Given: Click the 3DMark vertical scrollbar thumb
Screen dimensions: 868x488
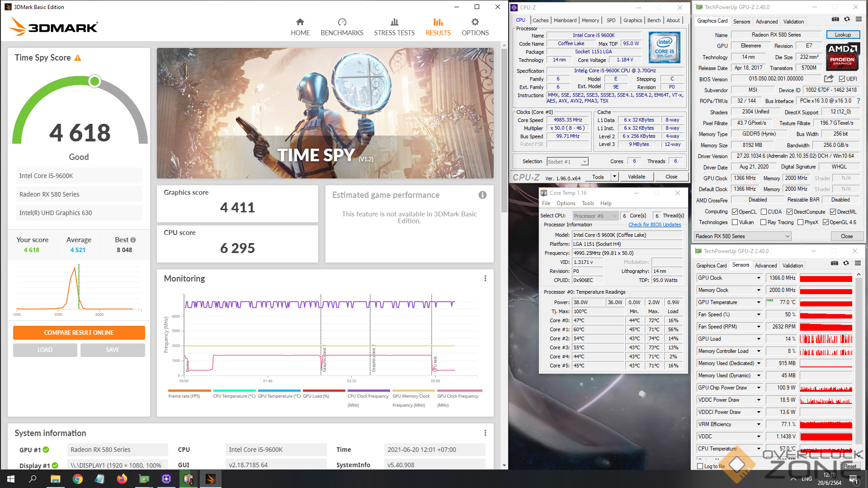Looking at the screenshot, I should (x=504, y=131).
